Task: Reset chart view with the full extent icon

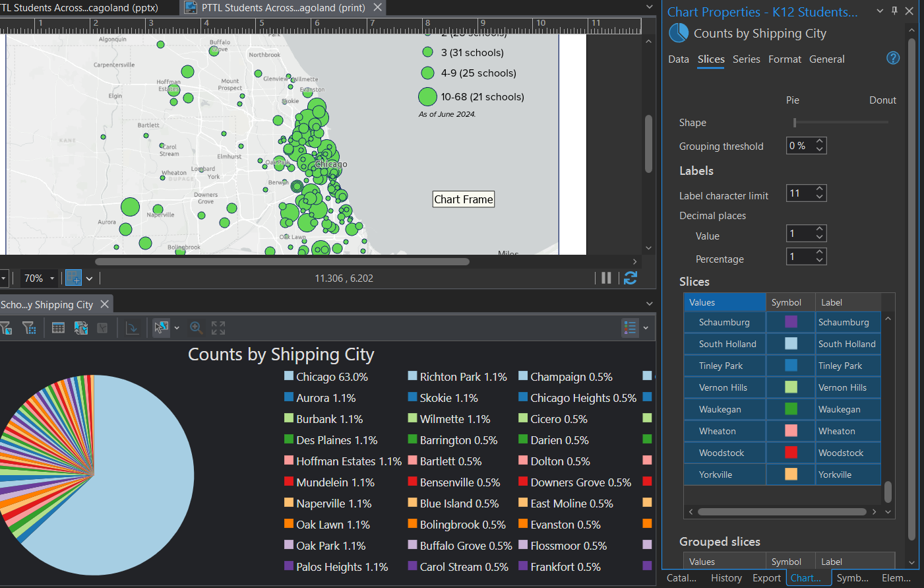Action: (218, 327)
